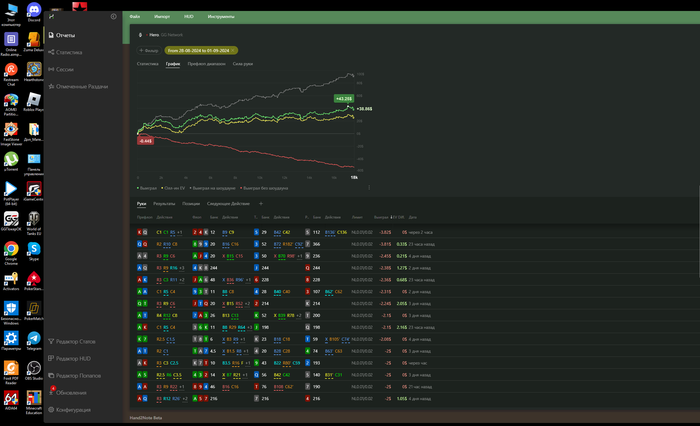Select the Hero player name
This screenshot has height=426, width=700.
click(x=154, y=35)
